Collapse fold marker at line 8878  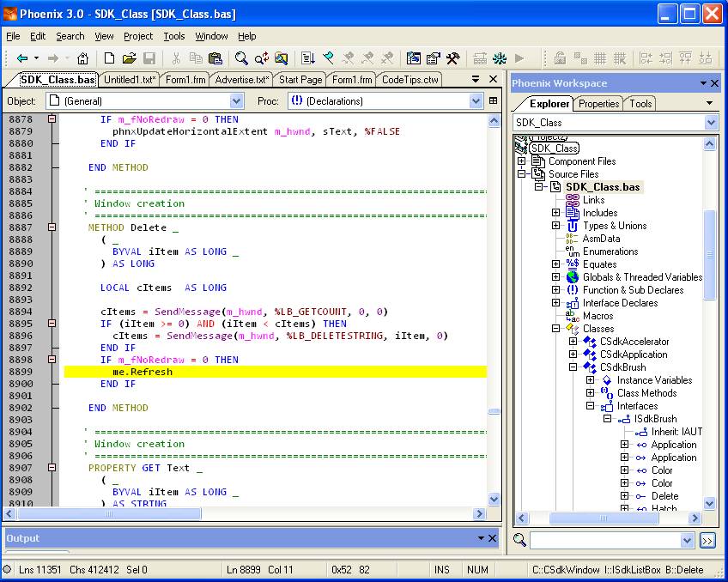[52, 119]
